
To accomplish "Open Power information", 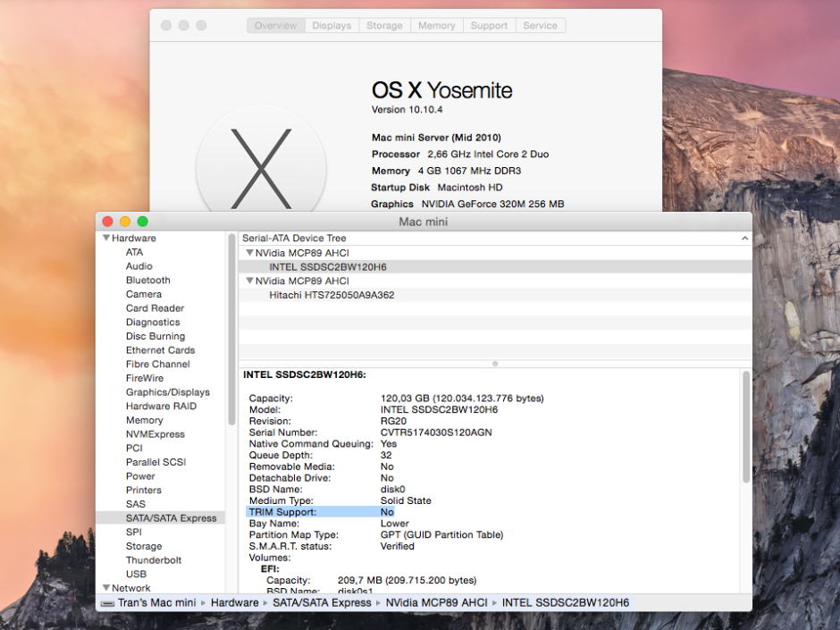I will 140,475.
